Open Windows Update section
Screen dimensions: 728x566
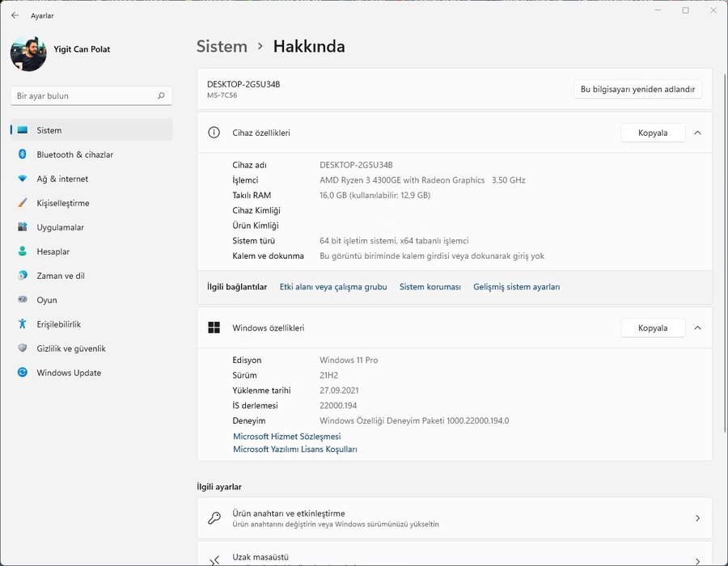click(69, 373)
